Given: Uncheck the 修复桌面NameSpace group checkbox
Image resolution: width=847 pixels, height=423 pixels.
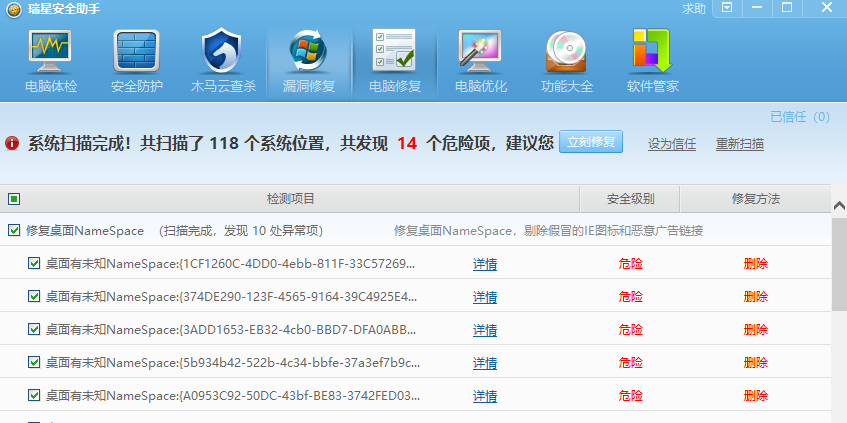Looking at the screenshot, I should pos(14,231).
